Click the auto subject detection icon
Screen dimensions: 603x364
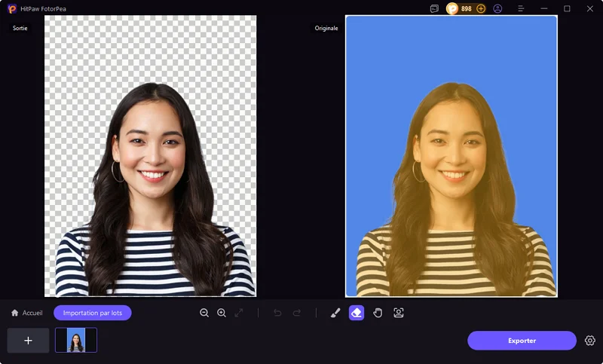point(399,313)
